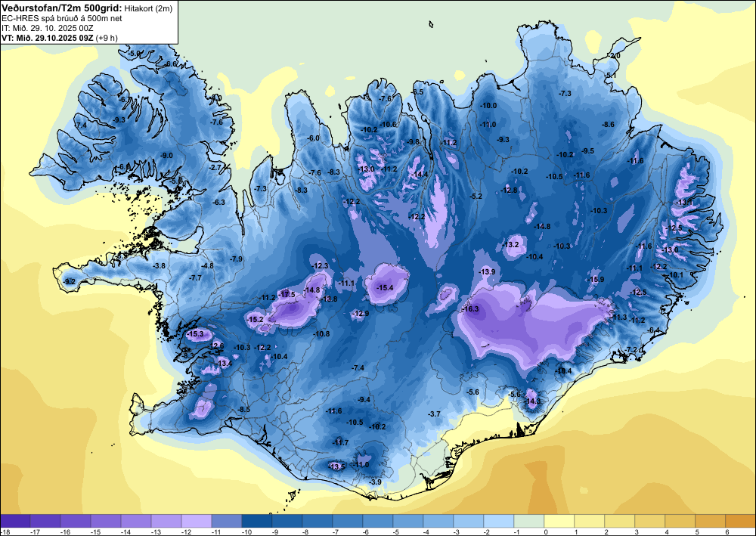Screen dimensions: 756x536
Task: Click the -9.0 label in the Westfjords
Action: pos(166,155)
